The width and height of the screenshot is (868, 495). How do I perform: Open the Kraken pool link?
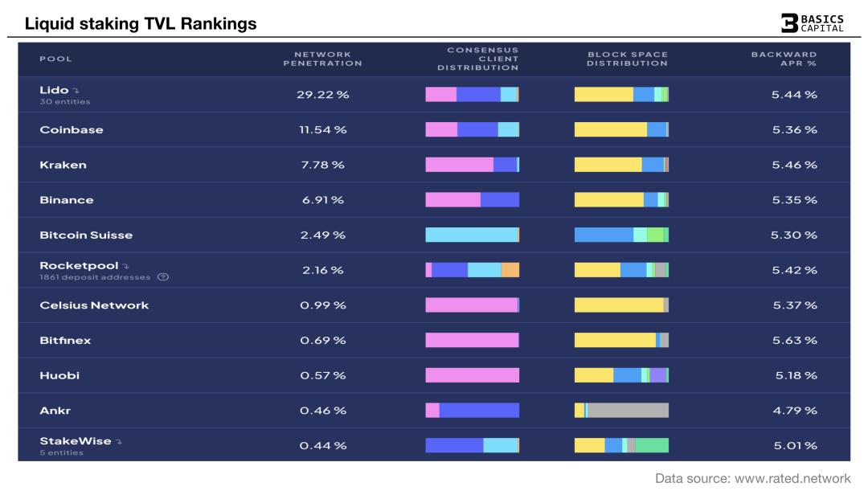point(63,165)
